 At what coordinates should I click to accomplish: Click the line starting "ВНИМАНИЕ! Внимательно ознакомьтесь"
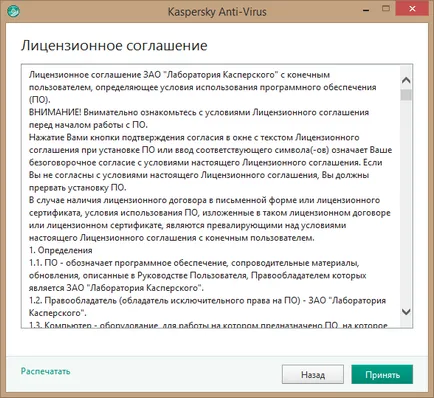point(199,112)
